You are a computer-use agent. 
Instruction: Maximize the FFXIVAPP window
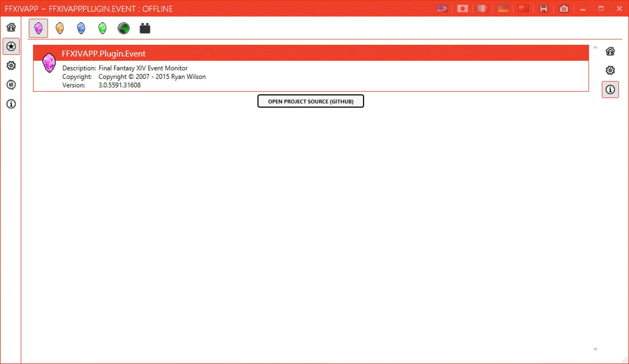tap(601, 9)
